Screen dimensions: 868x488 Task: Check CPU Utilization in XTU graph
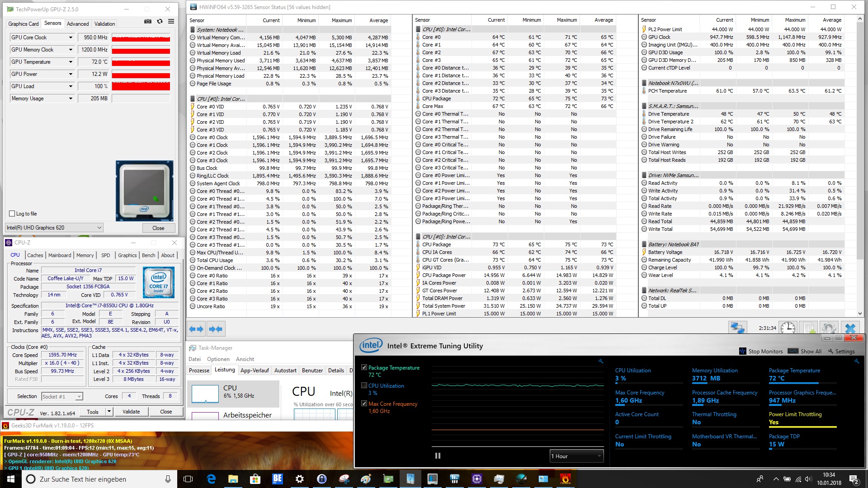[364, 385]
